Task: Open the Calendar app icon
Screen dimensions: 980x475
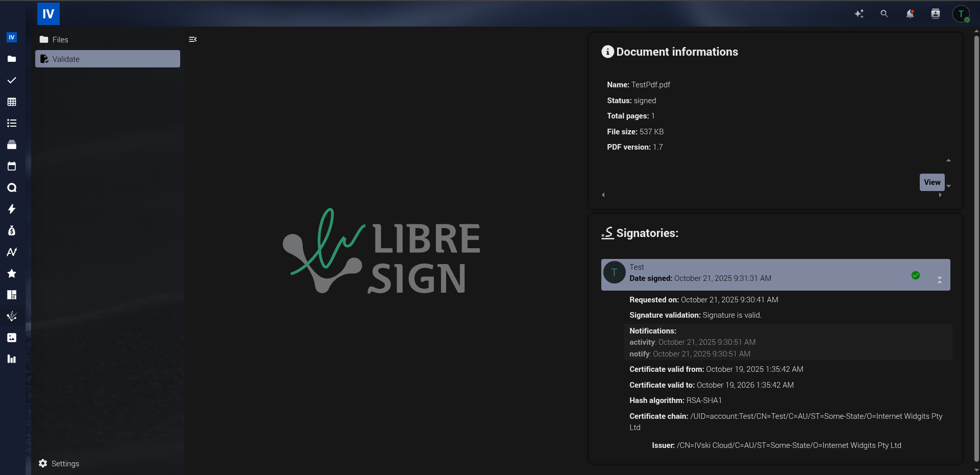Action: point(12,166)
